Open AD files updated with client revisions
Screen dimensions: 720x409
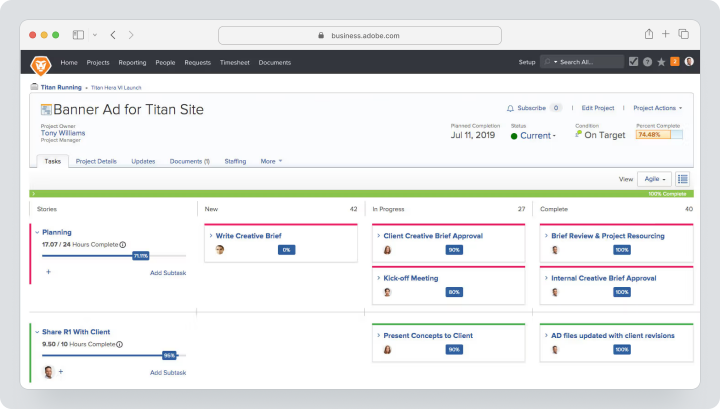(613, 336)
